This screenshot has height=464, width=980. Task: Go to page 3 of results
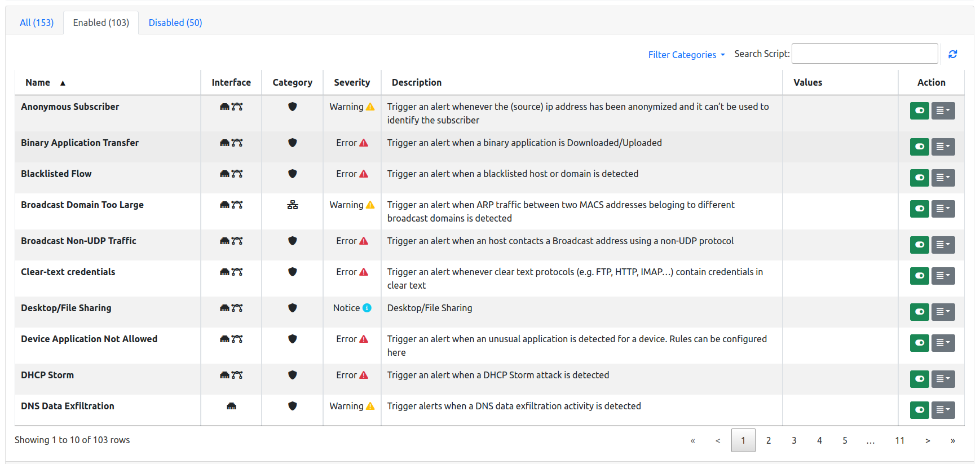click(x=794, y=440)
